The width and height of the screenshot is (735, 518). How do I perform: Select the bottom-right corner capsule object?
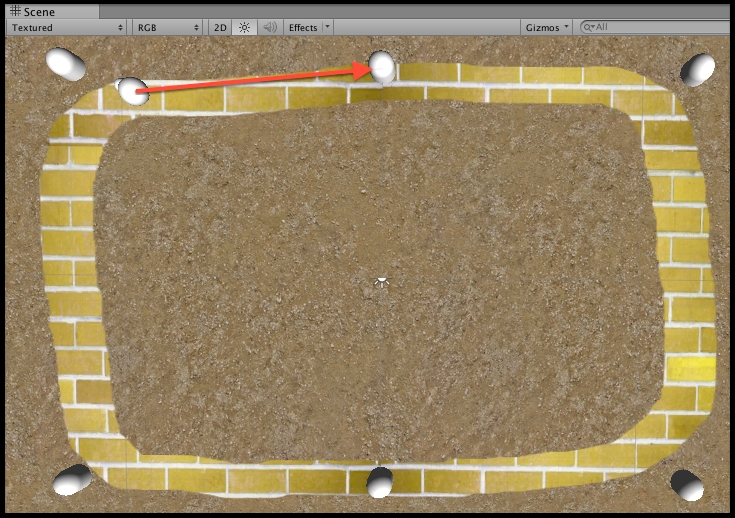pos(687,485)
